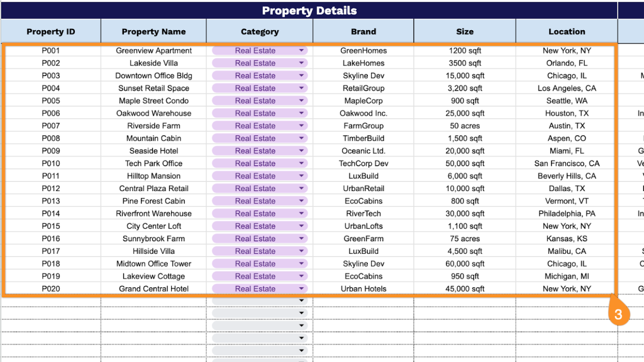
Task: Select the Beverly Hills, CA location cell
Action: pos(567,176)
